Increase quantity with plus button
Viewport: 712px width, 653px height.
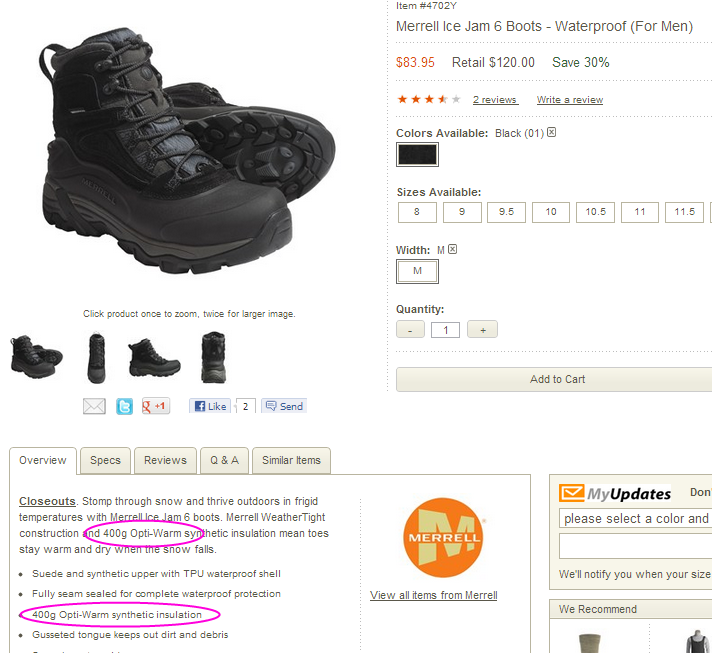point(483,330)
